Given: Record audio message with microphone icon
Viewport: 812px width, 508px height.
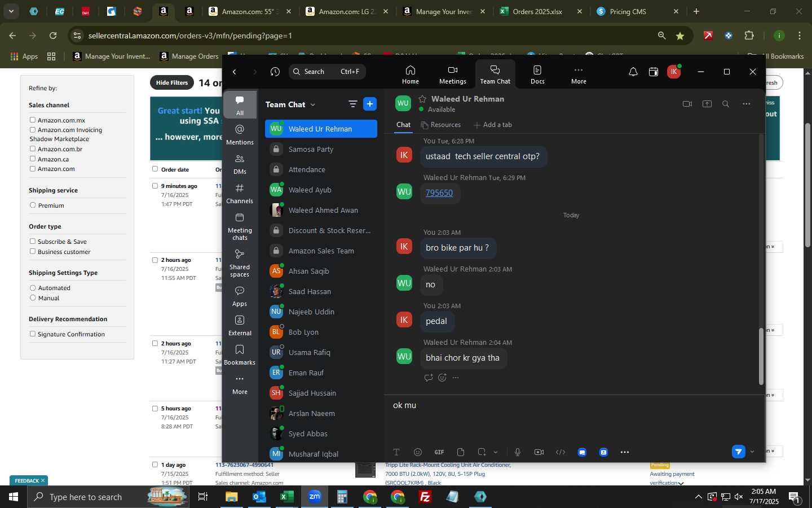Looking at the screenshot, I should click(x=518, y=452).
